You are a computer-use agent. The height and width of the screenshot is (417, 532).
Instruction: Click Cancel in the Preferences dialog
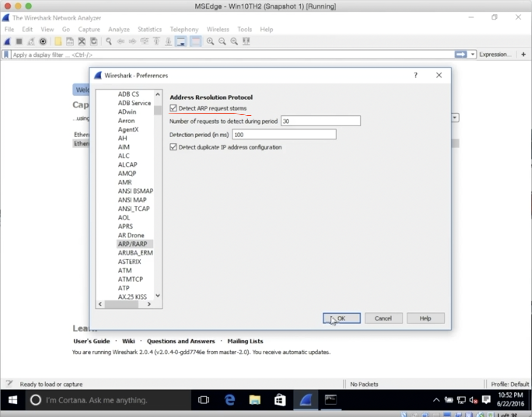[383, 318]
